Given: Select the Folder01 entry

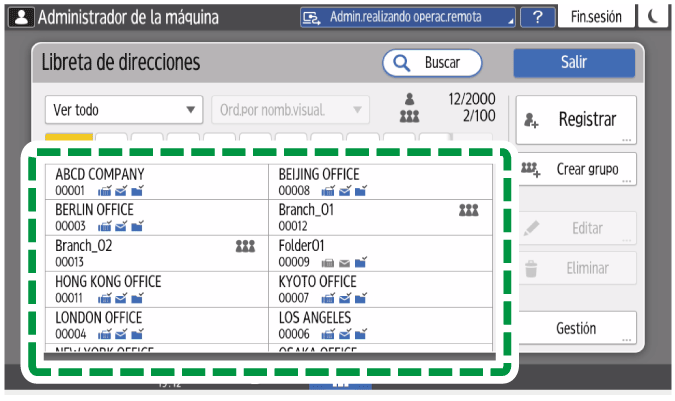Looking at the screenshot, I should (380, 253).
